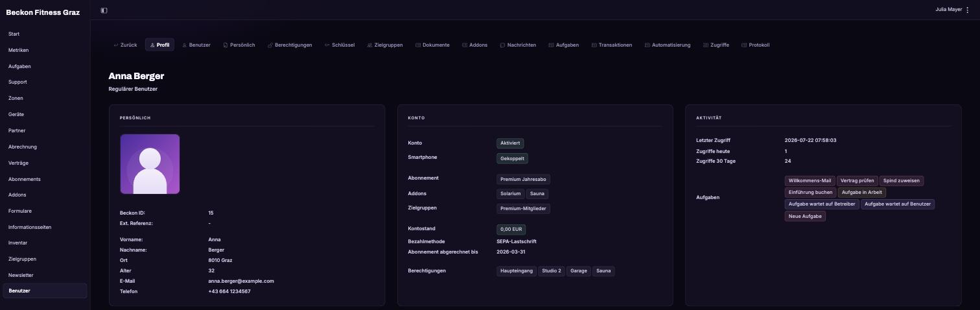Open Partner in the sidebar

pyautogui.click(x=45, y=130)
